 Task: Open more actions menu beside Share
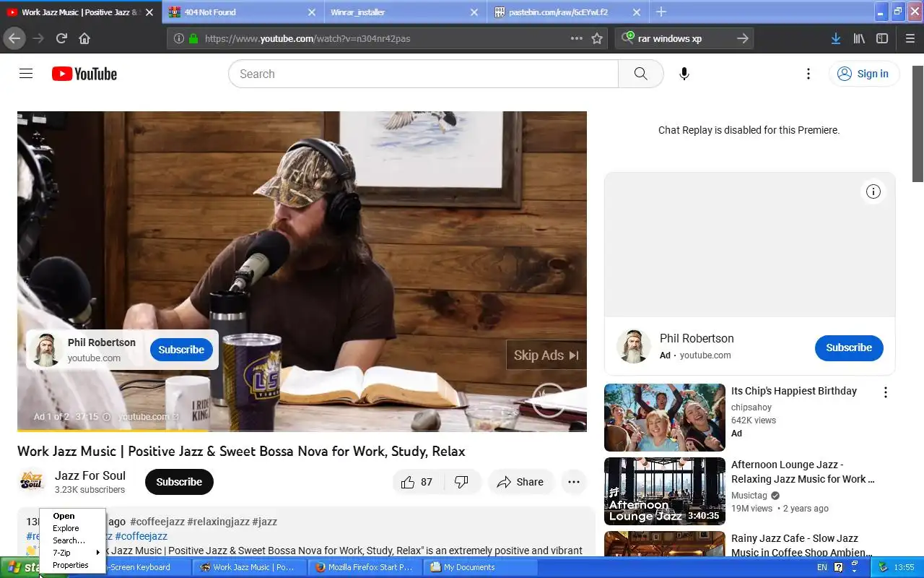574,482
